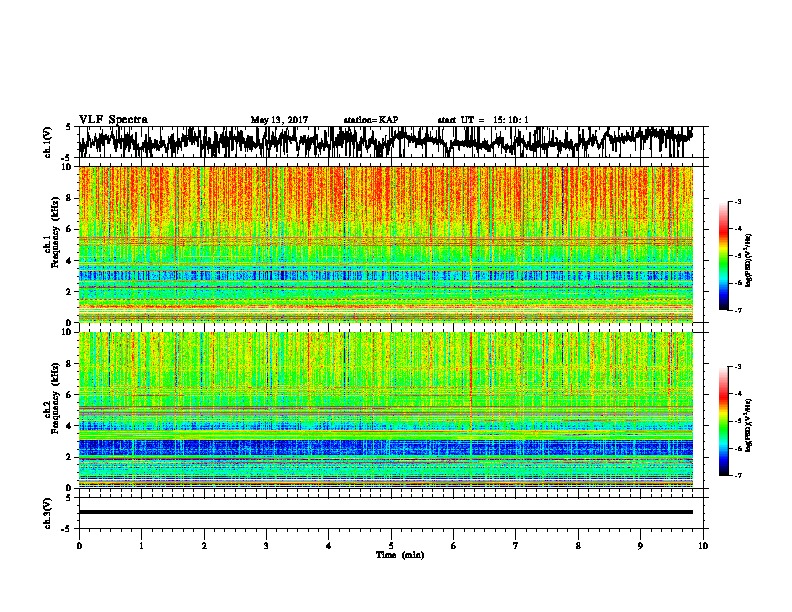Click the ch.1 voltage waveform trace
Viewport: 792px width, 612px height.
pos(385,141)
